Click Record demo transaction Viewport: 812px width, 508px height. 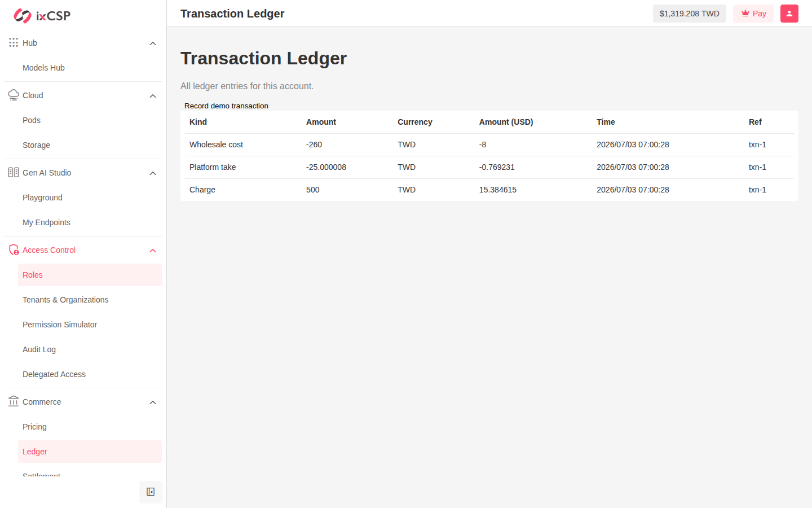click(226, 106)
